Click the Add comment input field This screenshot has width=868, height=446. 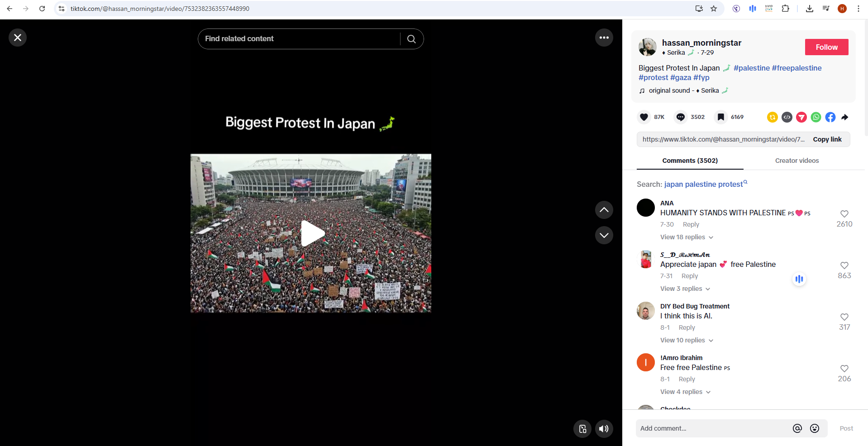click(x=713, y=428)
